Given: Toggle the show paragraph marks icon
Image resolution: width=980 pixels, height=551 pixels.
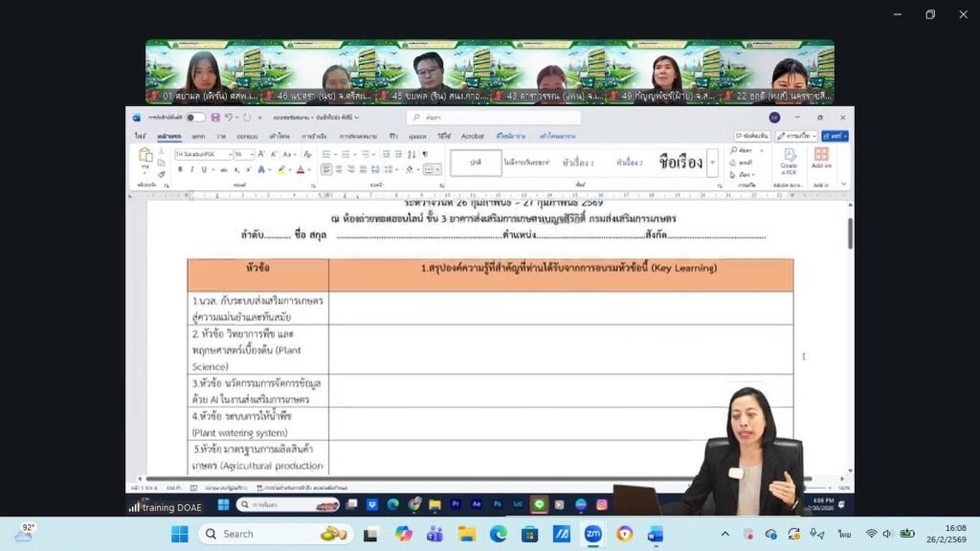Looking at the screenshot, I should click(425, 154).
